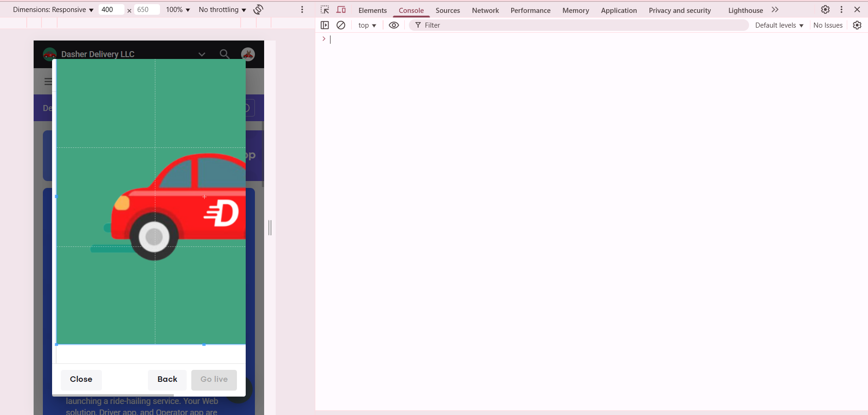The height and width of the screenshot is (415, 868).
Task: Click the crop box bottom-edge middle handle
Action: click(204, 345)
